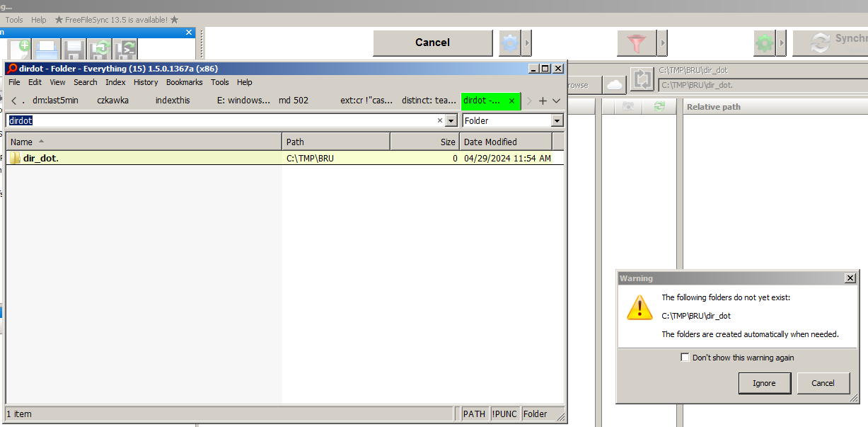The width and height of the screenshot is (868, 427).
Task: Open the Bookmarks menu in Everything
Action: click(x=185, y=82)
